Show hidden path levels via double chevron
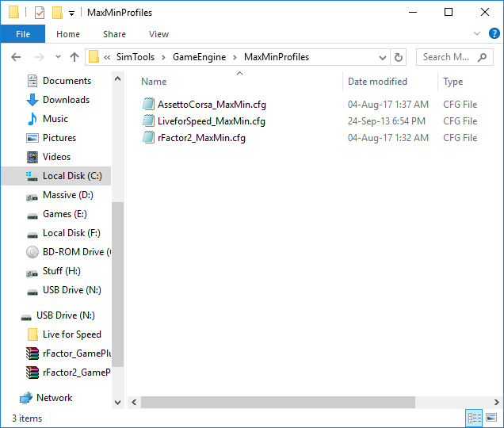Image resolution: width=504 pixels, height=428 pixels. [x=107, y=57]
